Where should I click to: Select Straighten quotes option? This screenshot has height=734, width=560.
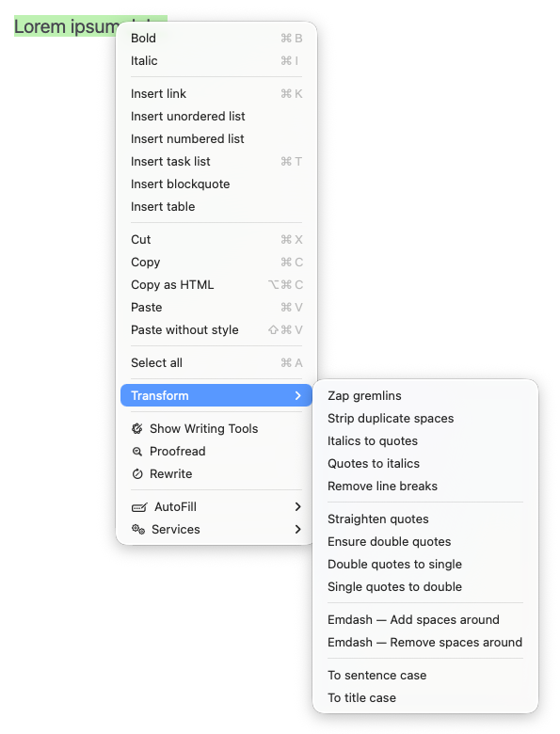(x=425, y=519)
